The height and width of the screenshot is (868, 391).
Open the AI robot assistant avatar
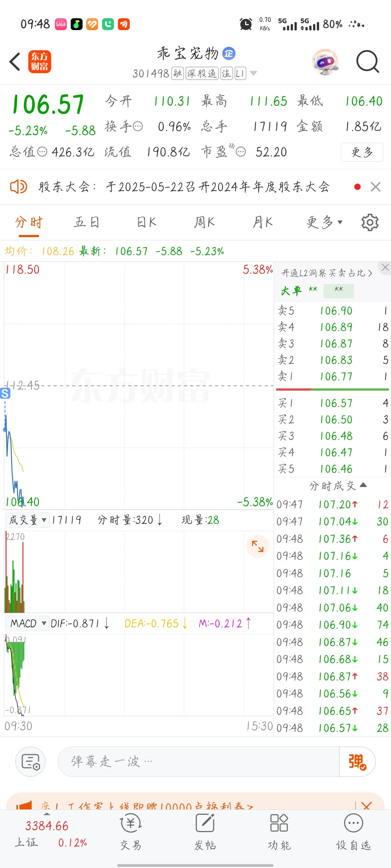pos(325,62)
